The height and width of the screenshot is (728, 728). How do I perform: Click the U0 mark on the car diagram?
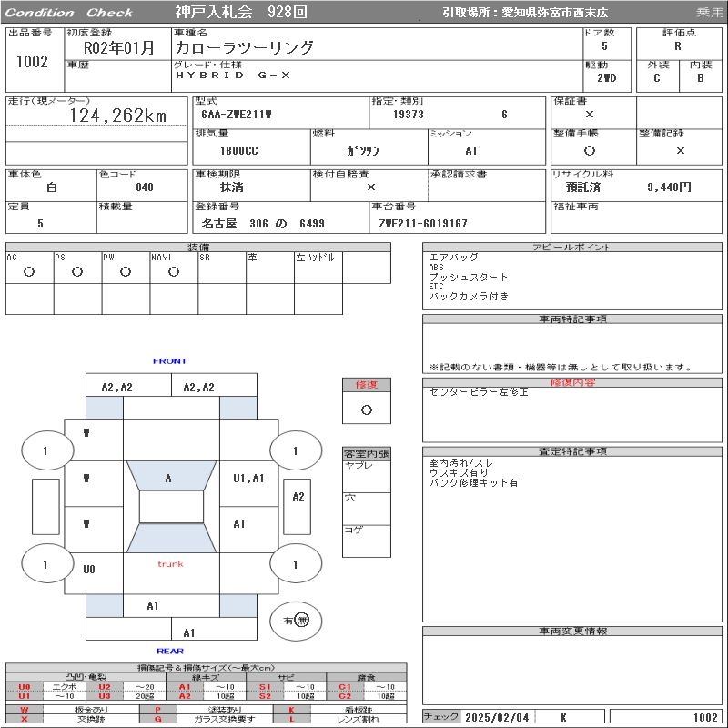pos(88,570)
